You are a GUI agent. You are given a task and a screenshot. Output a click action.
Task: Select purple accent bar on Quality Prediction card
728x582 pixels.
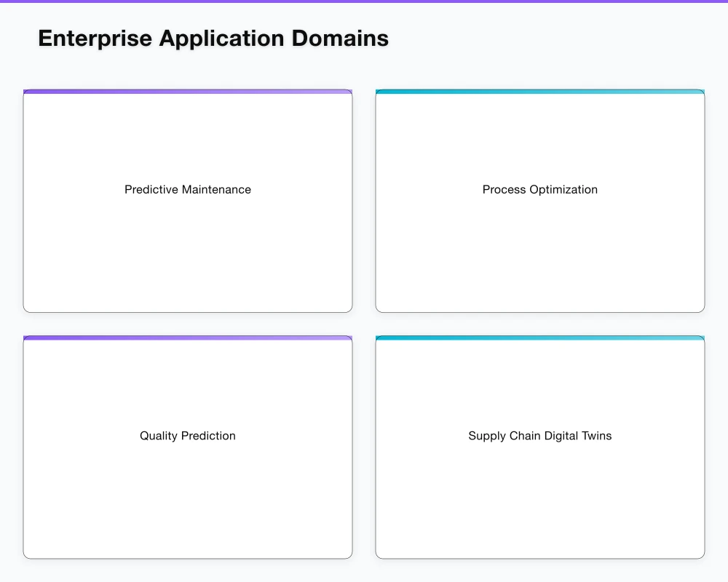click(188, 338)
